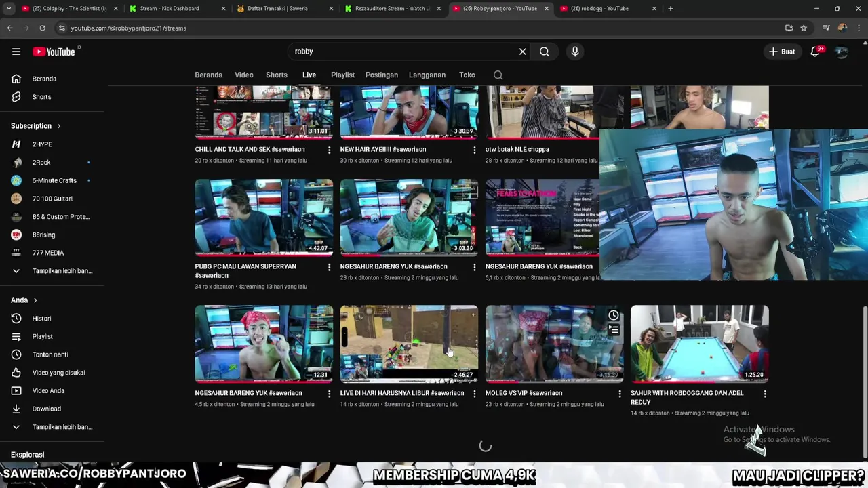Image resolution: width=868 pixels, height=488 pixels.
Task: Switch to Postingan channel tab
Action: tap(382, 75)
